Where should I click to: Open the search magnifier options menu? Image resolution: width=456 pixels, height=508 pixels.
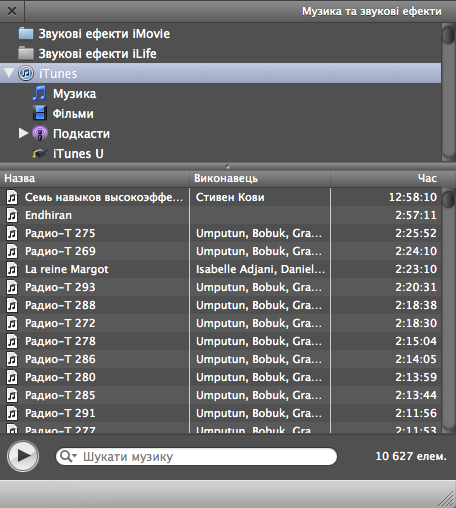click(68, 456)
